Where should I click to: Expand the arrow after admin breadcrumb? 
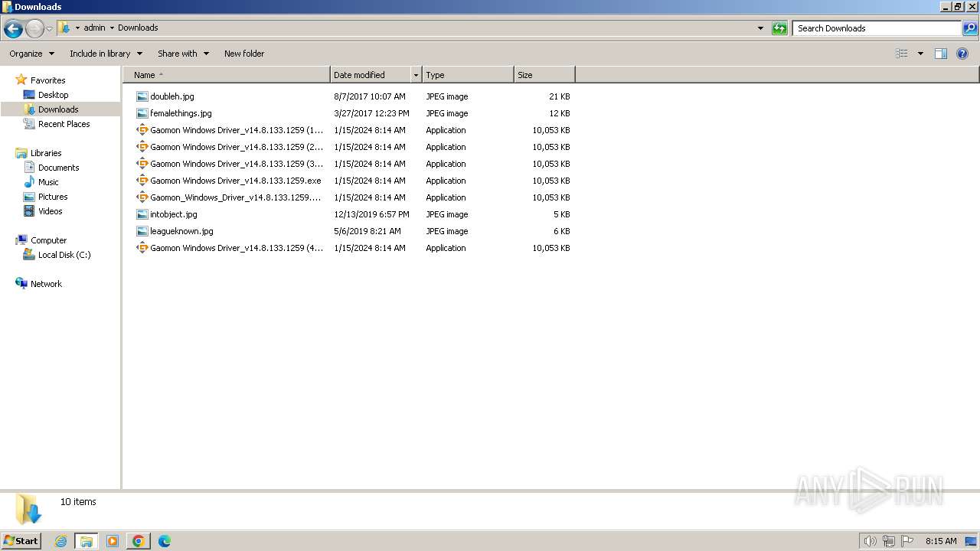(112, 28)
